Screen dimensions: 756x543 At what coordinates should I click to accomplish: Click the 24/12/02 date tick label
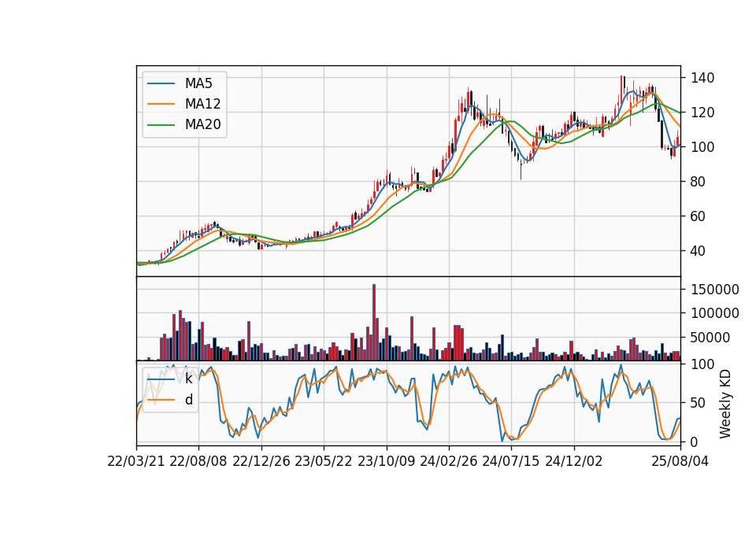[x=574, y=462]
